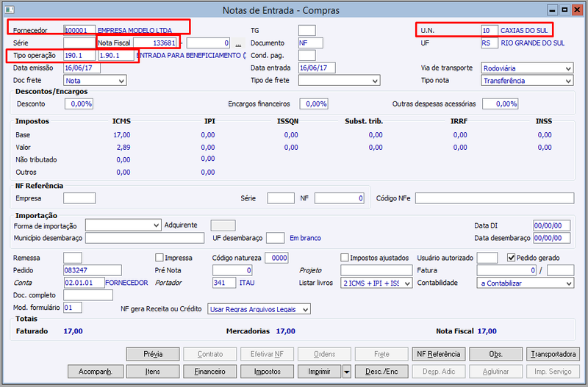Click the Documento field with NF
This screenshot has height=387, width=588.
311,43
